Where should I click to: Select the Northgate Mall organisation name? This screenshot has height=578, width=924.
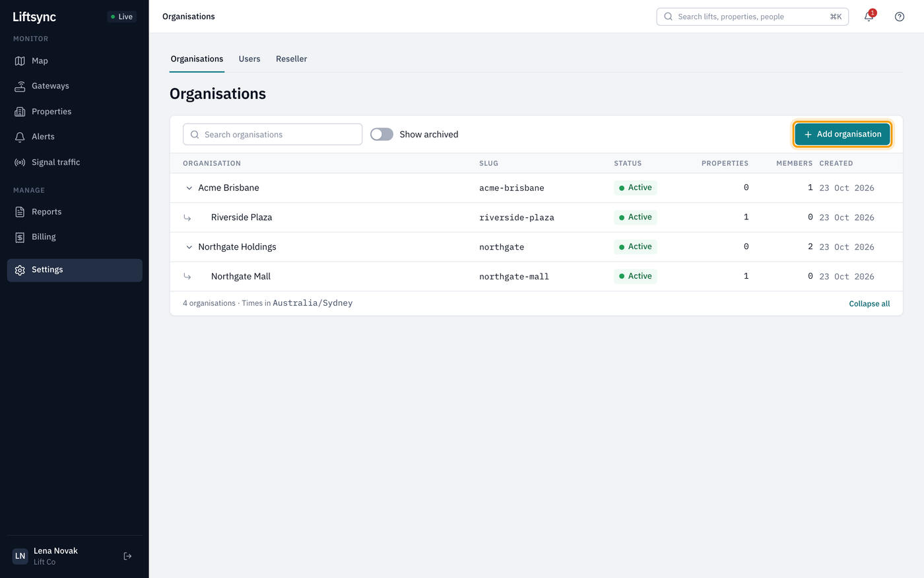pos(241,277)
